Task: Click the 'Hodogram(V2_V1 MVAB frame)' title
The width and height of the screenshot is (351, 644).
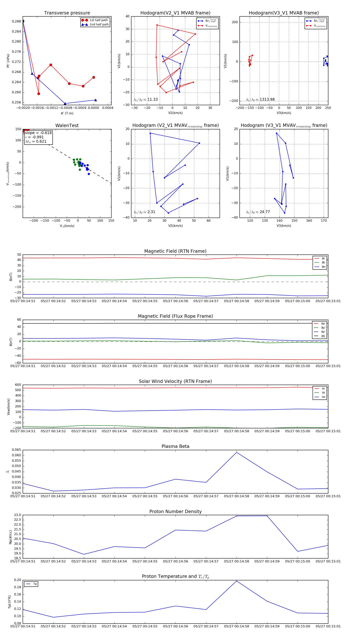Action: (x=175, y=13)
